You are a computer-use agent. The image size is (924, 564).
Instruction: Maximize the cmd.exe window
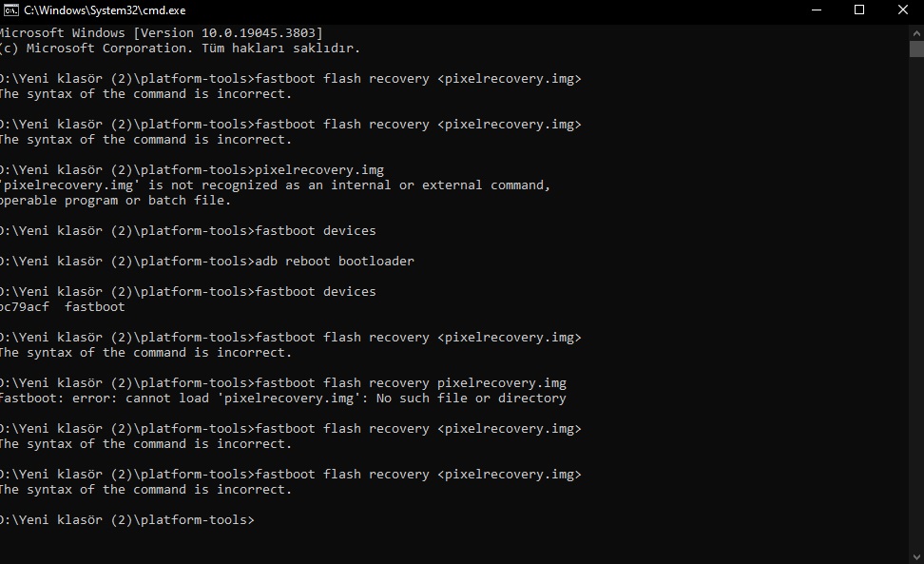pos(859,10)
